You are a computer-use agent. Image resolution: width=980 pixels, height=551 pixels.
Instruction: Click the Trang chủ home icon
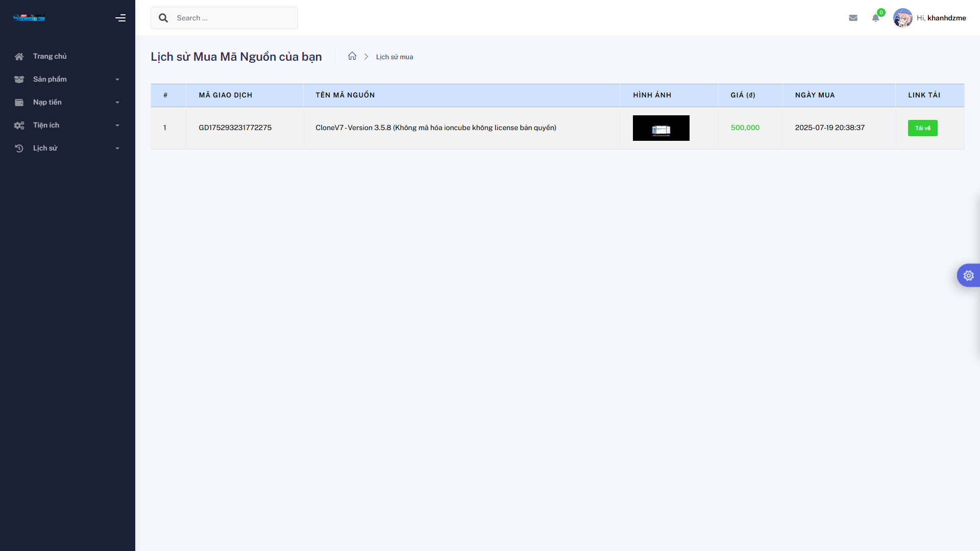pyautogui.click(x=19, y=57)
